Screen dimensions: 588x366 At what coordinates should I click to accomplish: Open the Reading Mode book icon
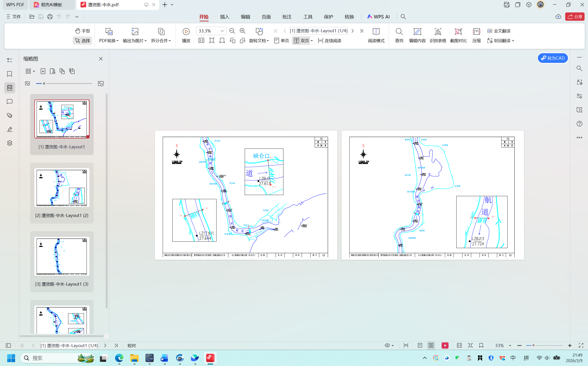(x=376, y=32)
